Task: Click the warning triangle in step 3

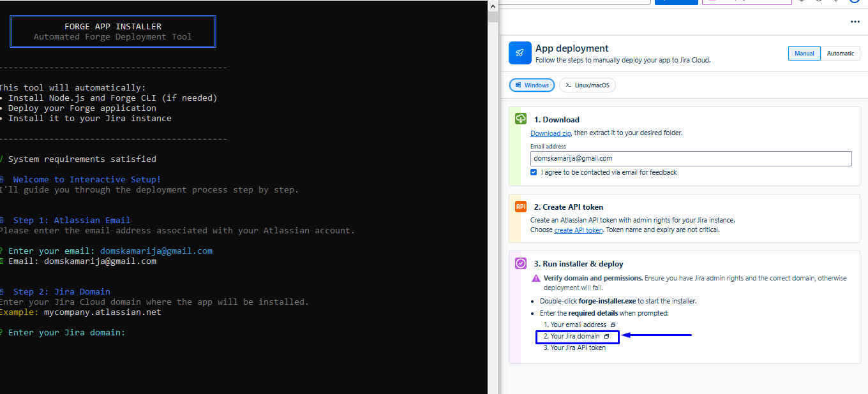Action: click(535, 277)
